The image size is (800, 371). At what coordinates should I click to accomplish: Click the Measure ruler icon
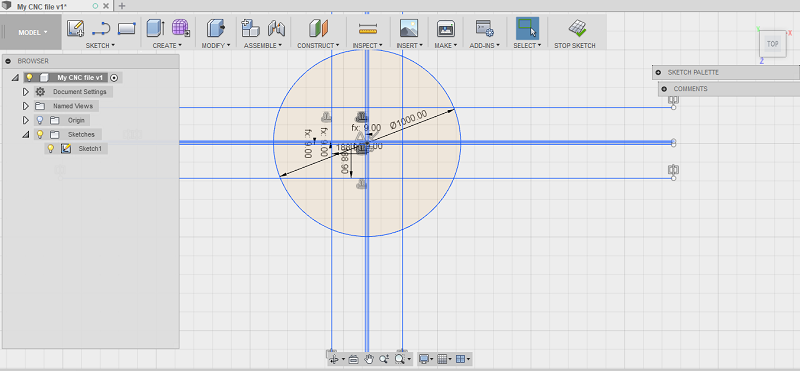367,29
